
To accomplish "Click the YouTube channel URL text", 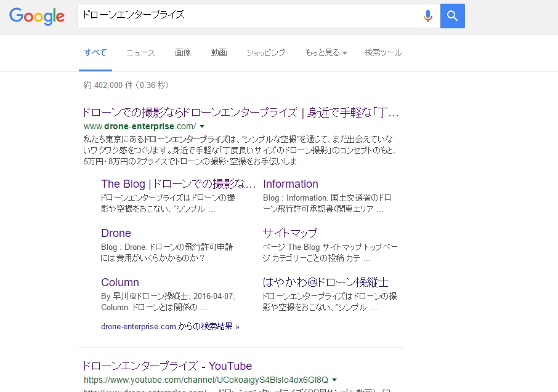I will [x=206, y=380].
